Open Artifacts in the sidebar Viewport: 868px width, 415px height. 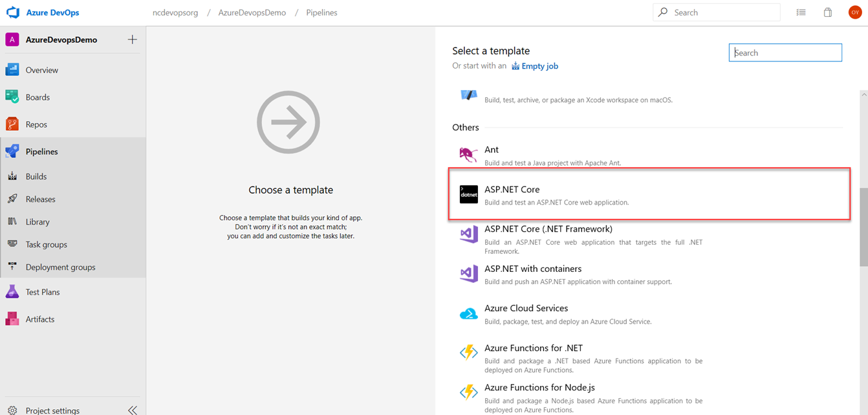pyautogui.click(x=40, y=319)
